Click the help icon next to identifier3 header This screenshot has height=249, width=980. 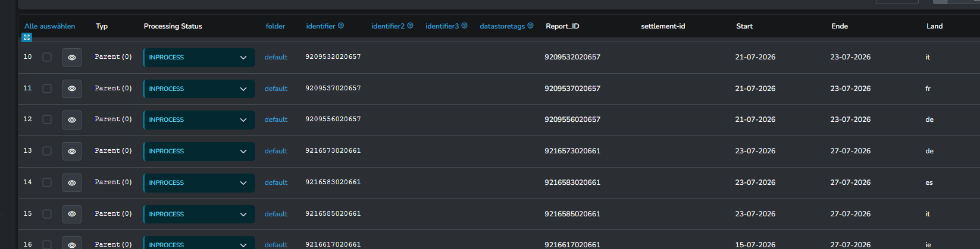point(465,26)
